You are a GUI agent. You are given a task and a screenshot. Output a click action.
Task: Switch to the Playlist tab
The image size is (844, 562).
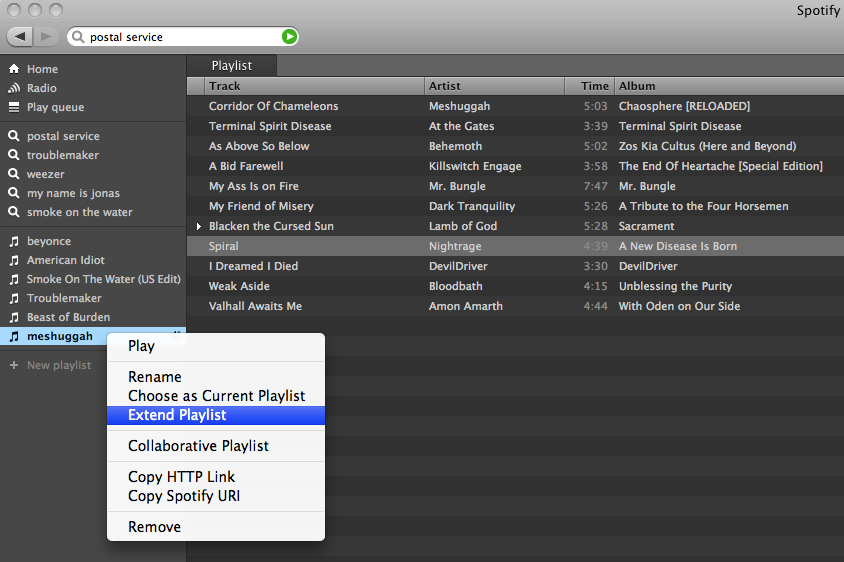(231, 66)
